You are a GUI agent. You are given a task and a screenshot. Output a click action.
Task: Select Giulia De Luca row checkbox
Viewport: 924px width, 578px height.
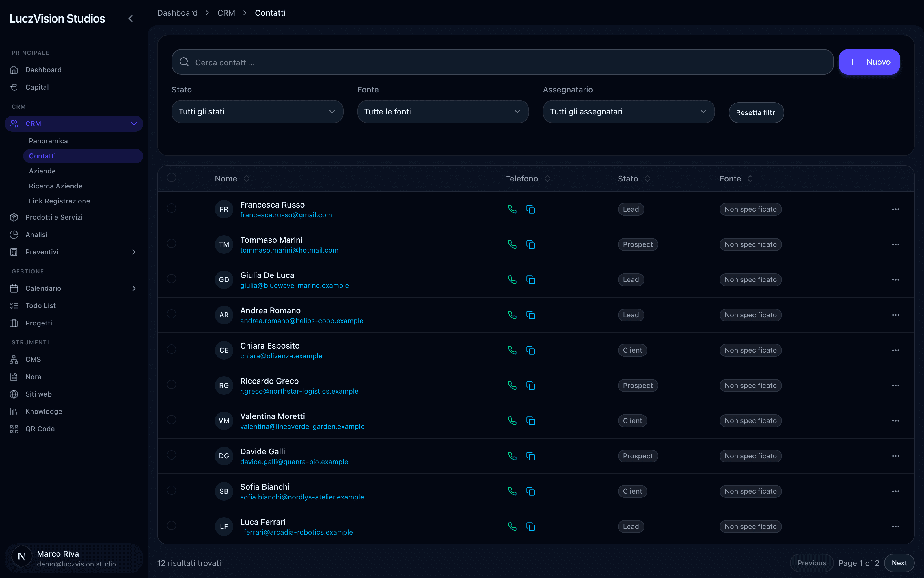click(x=172, y=278)
